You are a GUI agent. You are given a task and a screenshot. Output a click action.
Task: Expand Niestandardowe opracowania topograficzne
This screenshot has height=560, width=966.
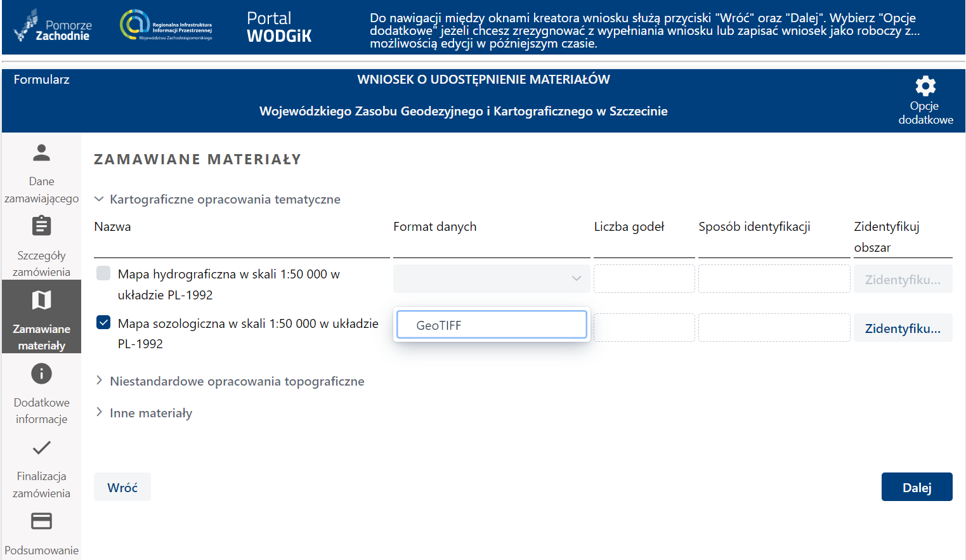100,381
